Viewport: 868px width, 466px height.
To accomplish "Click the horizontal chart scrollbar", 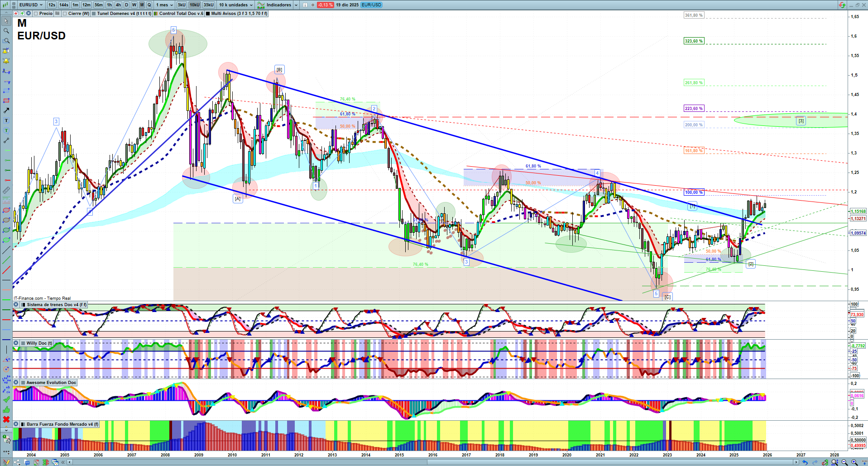I will coord(433,462).
